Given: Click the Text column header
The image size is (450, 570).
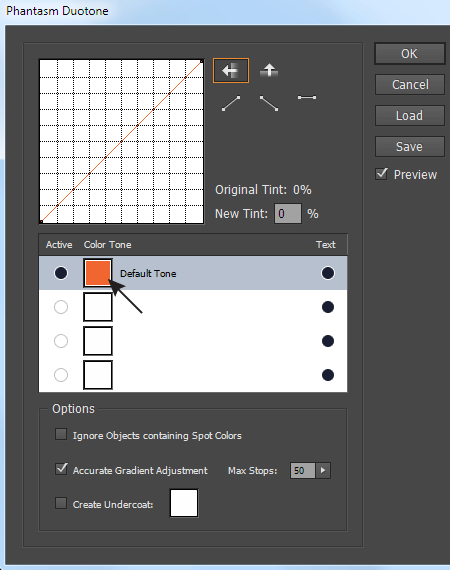Looking at the screenshot, I should pos(326,245).
